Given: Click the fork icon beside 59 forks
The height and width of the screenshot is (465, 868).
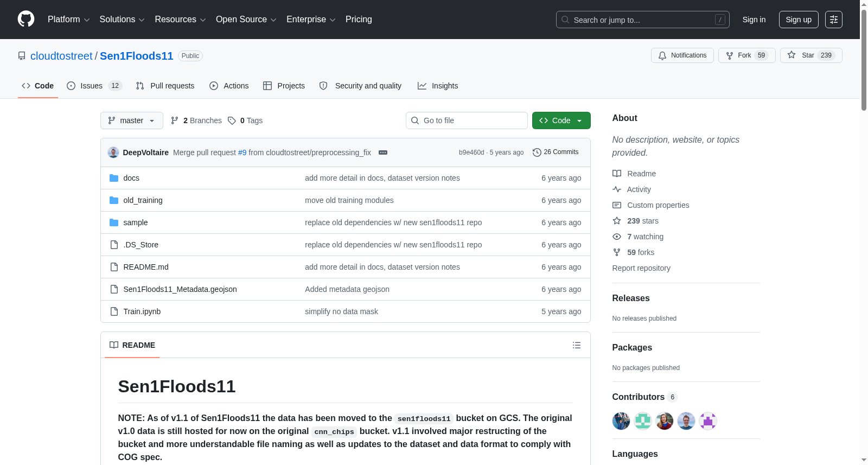Looking at the screenshot, I should [x=617, y=252].
